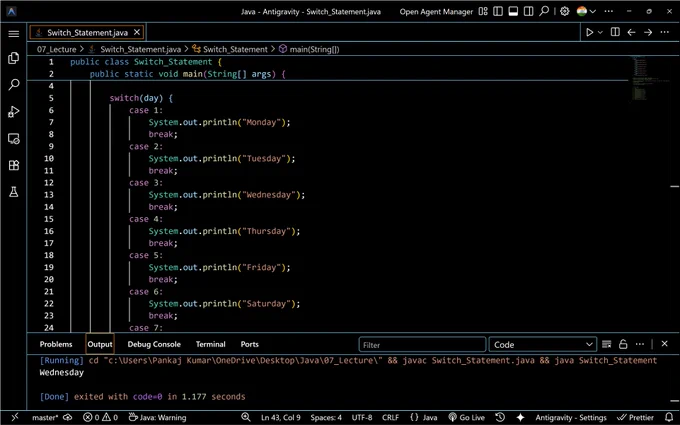This screenshot has width=680, height=425.
Task: Change indentation via Spaces: 4
Action: [x=326, y=418]
